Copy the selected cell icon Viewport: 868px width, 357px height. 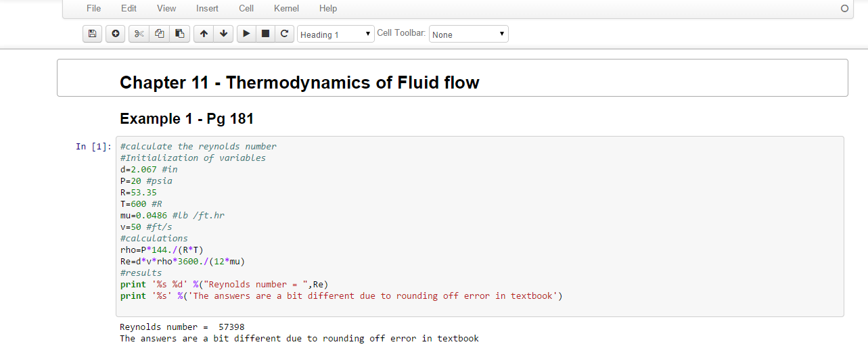[159, 34]
